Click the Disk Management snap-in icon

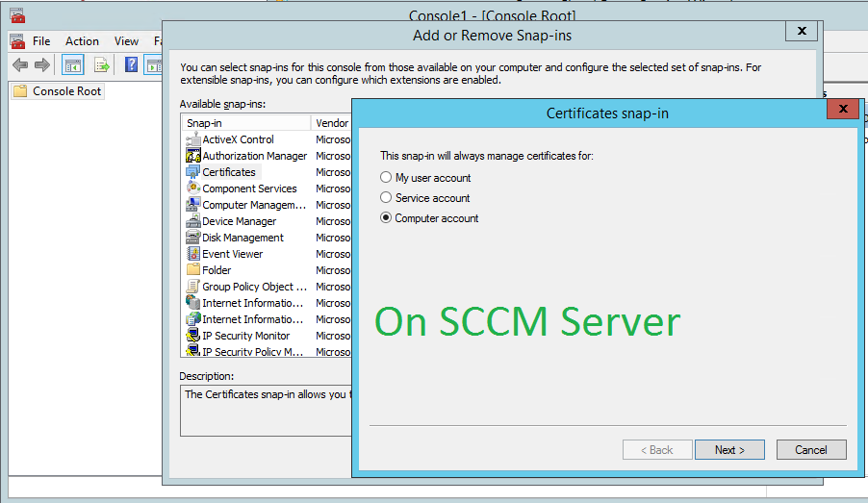192,238
